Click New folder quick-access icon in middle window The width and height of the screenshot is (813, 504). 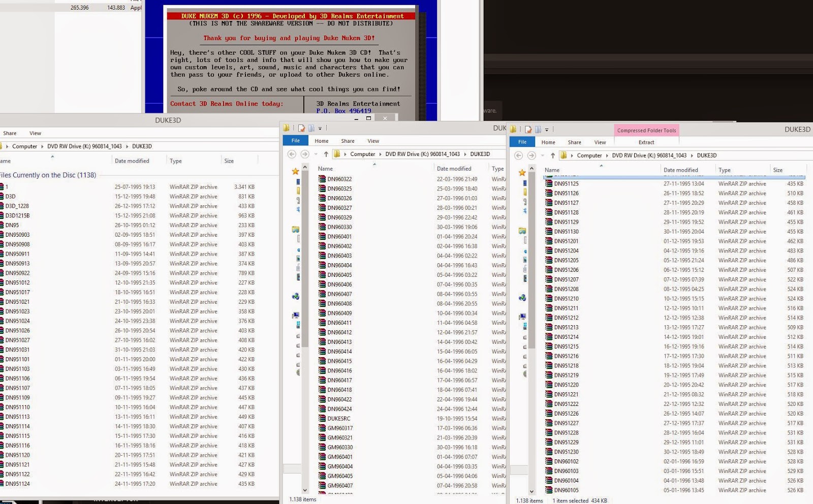[x=311, y=128]
